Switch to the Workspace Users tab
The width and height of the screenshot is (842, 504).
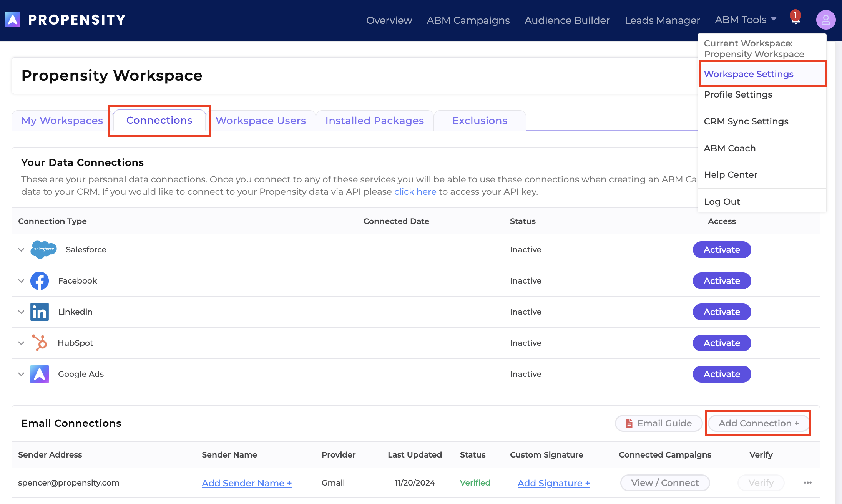[x=261, y=121]
